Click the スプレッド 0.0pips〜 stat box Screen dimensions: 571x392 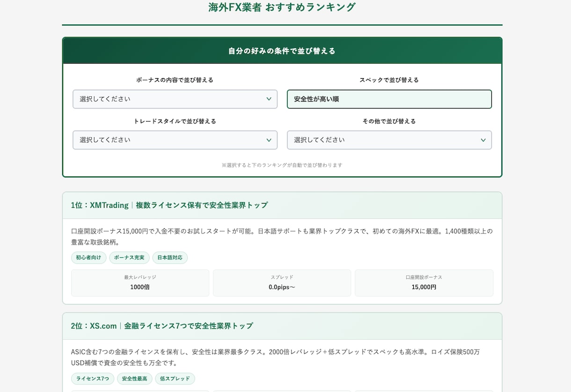pos(282,283)
